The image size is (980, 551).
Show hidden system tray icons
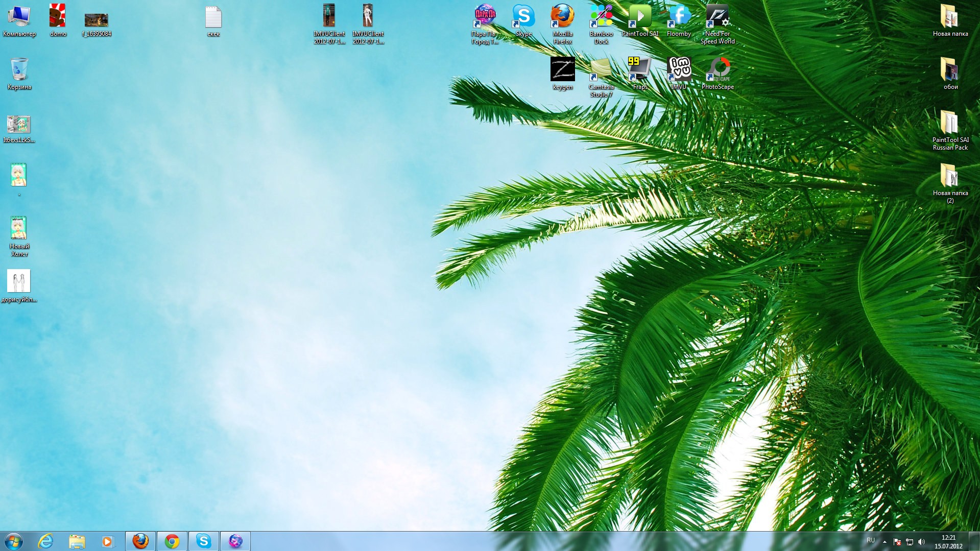885,542
